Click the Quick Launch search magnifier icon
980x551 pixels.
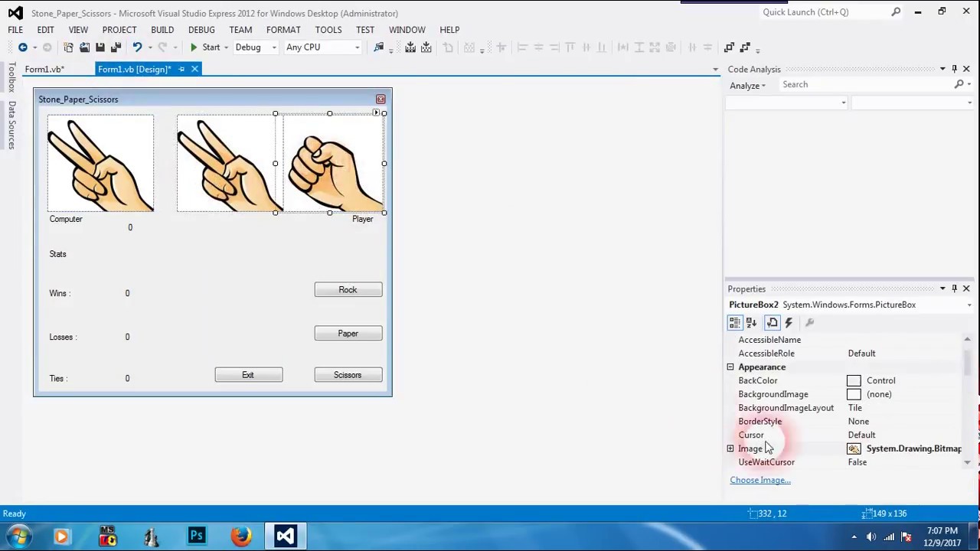(x=896, y=12)
